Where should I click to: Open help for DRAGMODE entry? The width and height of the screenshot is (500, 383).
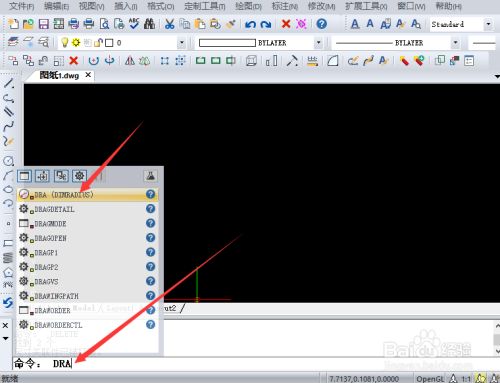[151, 223]
